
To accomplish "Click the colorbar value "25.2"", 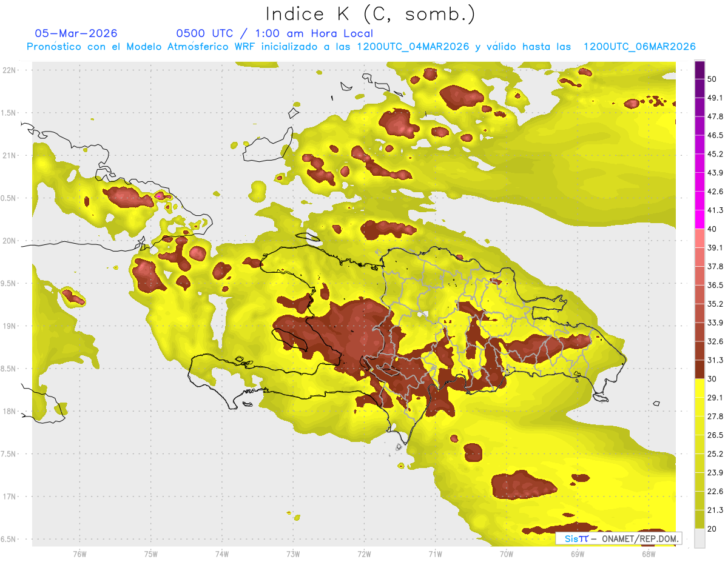I will tap(715, 454).
